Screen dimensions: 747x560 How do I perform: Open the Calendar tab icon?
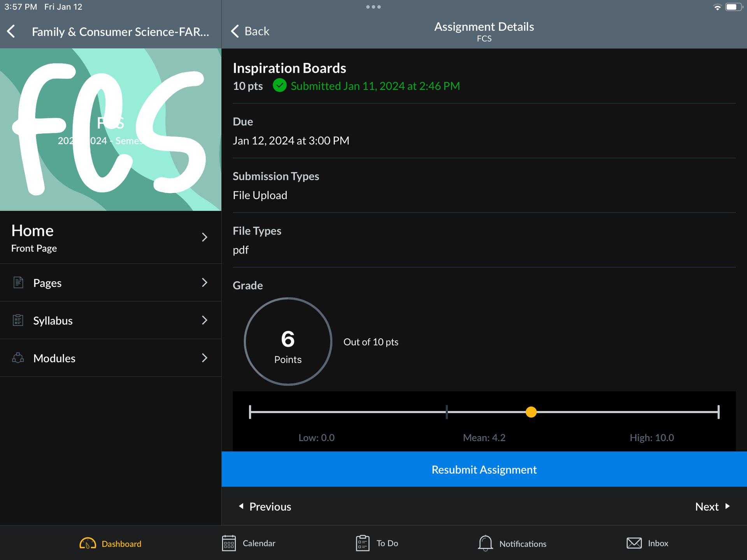pos(229,543)
